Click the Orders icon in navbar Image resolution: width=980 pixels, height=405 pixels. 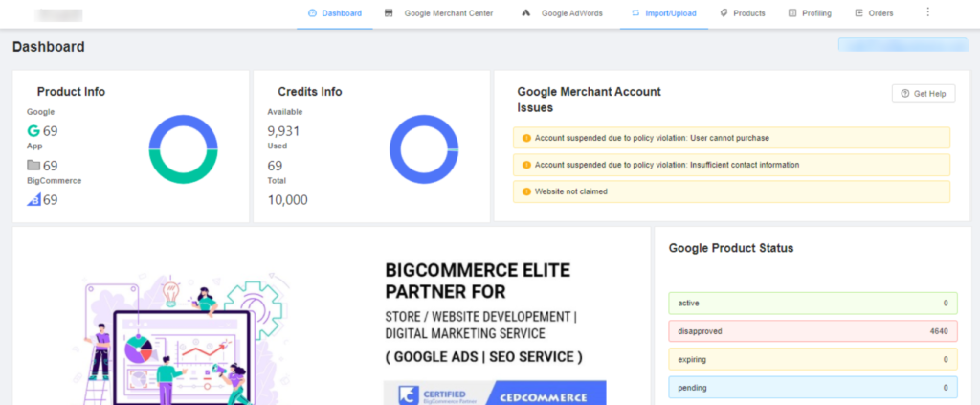point(859,12)
